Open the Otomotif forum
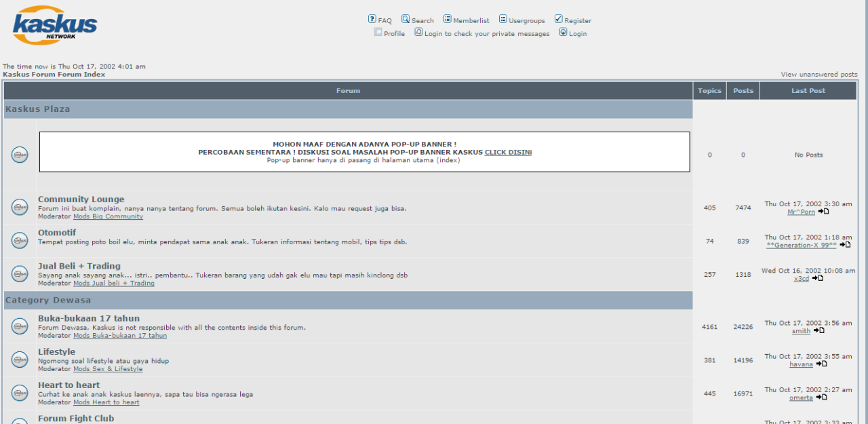868x424 pixels. tap(57, 233)
